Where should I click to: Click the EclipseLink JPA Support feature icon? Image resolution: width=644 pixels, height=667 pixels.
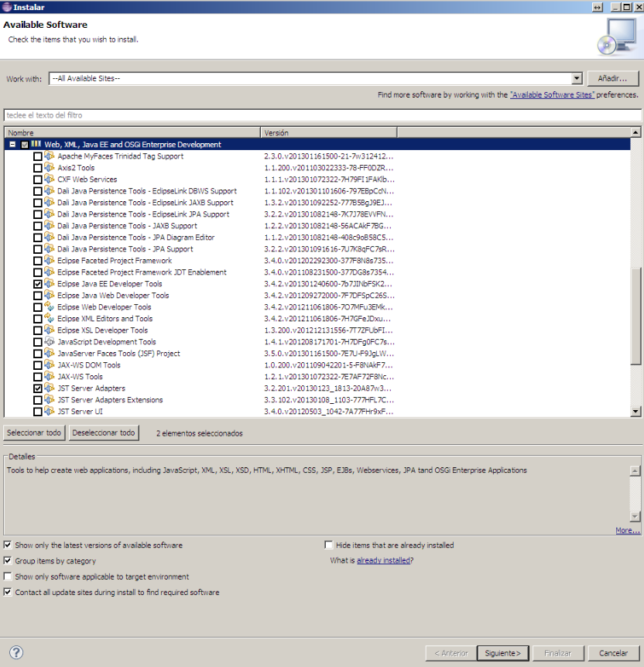(50, 214)
